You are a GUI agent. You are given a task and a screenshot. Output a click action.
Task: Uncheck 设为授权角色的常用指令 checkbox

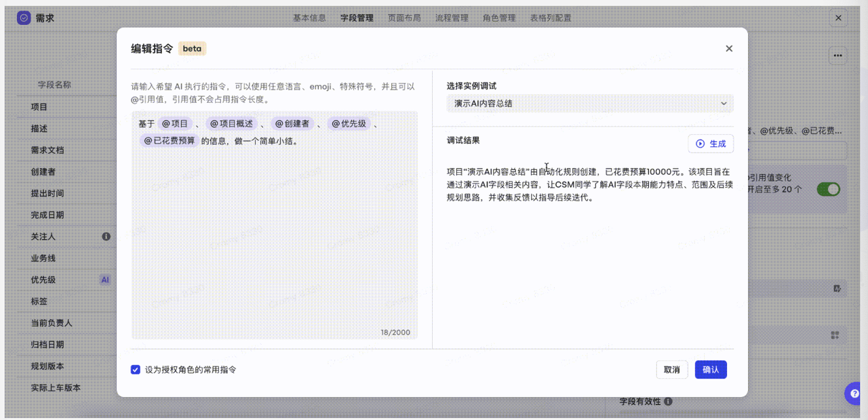tap(136, 370)
